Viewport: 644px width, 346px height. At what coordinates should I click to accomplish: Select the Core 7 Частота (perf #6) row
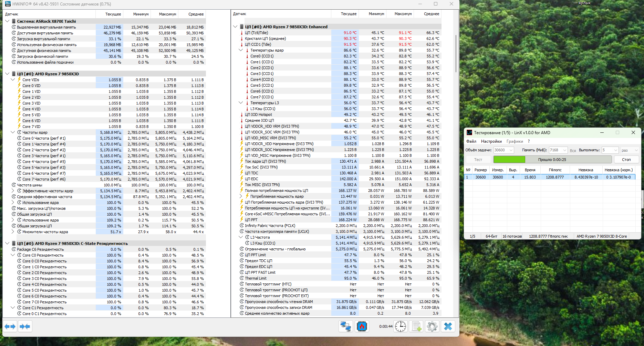tap(105, 179)
